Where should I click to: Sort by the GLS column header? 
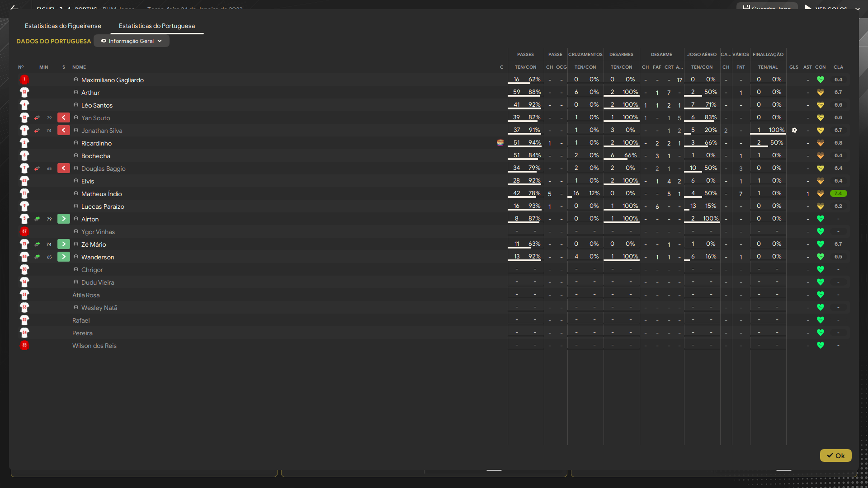(x=794, y=67)
